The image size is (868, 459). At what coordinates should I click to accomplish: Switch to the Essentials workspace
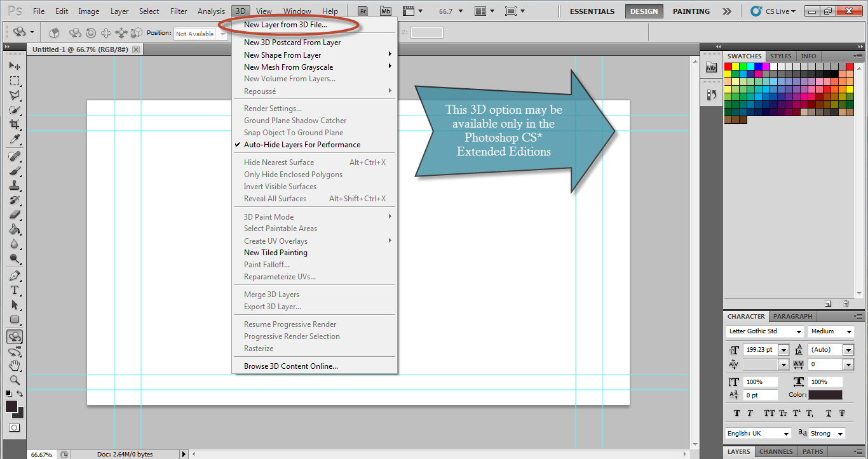click(x=592, y=11)
